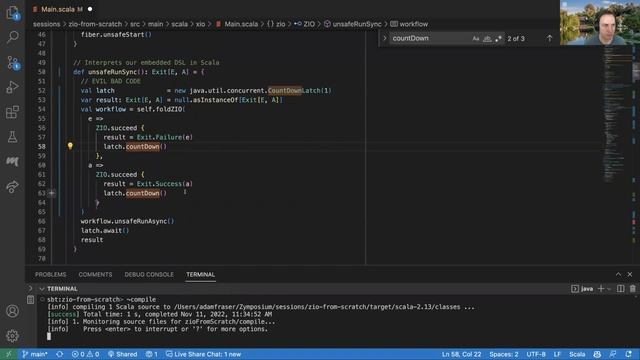This screenshot has height=360, width=640.
Task: Open the unsafeRunSync breadcrumb
Action: tap(353, 24)
